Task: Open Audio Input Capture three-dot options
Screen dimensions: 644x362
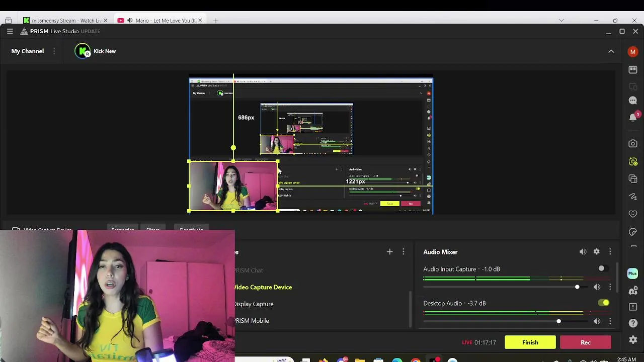Action: pyautogui.click(x=610, y=287)
